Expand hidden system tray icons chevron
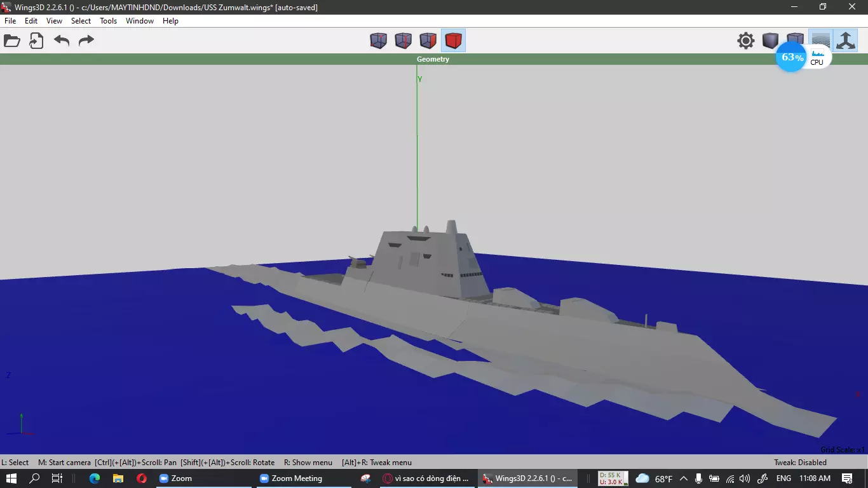 coord(684,478)
